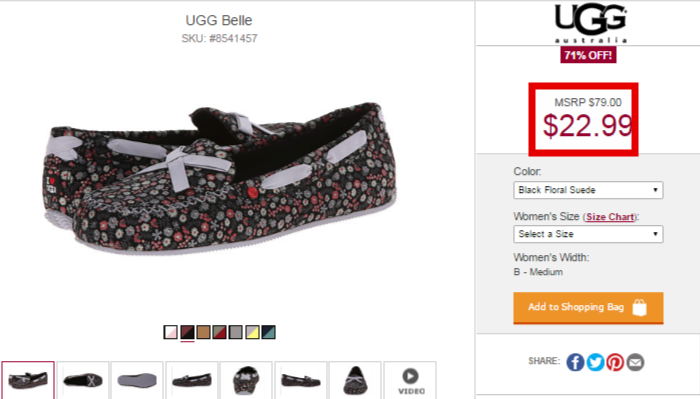Screen dimensions: 700x399
Task: Select the yellow and gray color swatch
Action: tap(252, 332)
